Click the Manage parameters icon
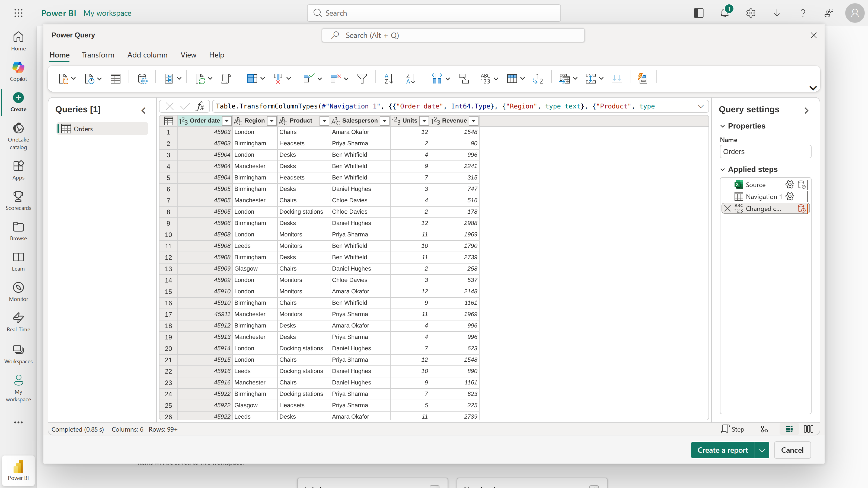This screenshot has width=868, height=488. (x=168, y=78)
